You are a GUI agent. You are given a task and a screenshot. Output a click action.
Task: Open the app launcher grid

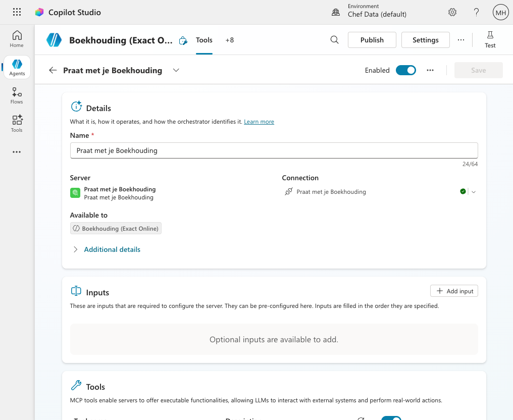17,12
